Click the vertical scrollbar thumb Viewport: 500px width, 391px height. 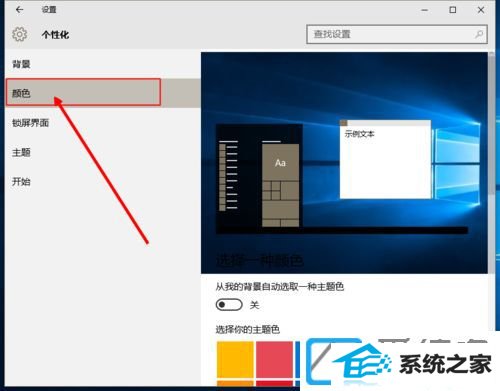click(x=492, y=123)
